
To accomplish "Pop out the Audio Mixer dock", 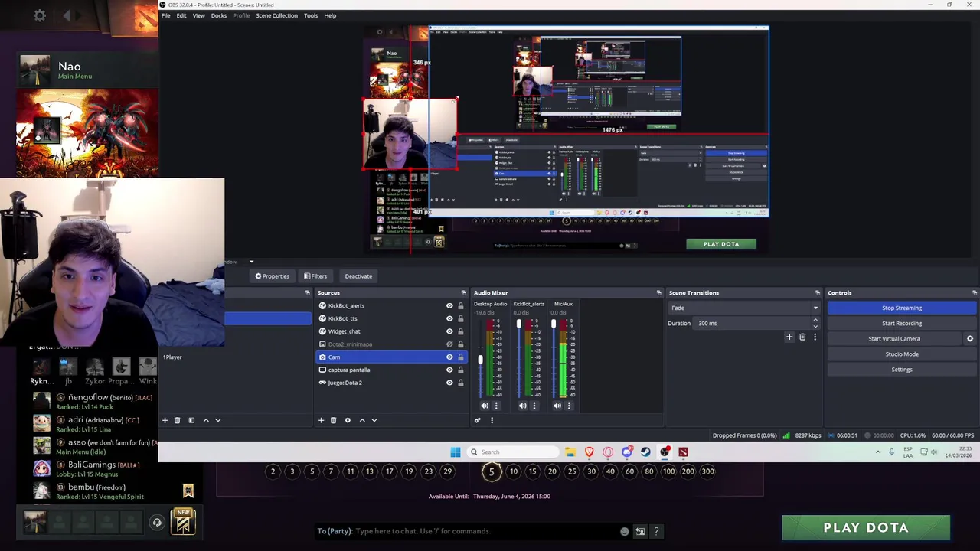I will [x=658, y=292].
